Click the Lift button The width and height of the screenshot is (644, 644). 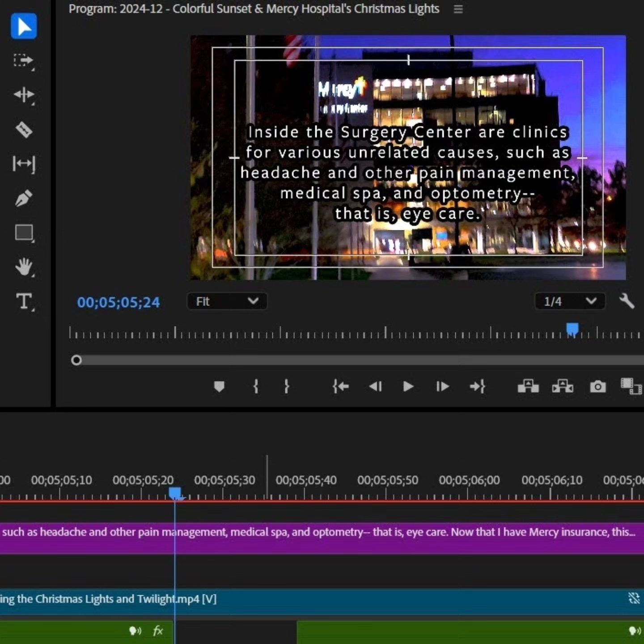pos(528,386)
